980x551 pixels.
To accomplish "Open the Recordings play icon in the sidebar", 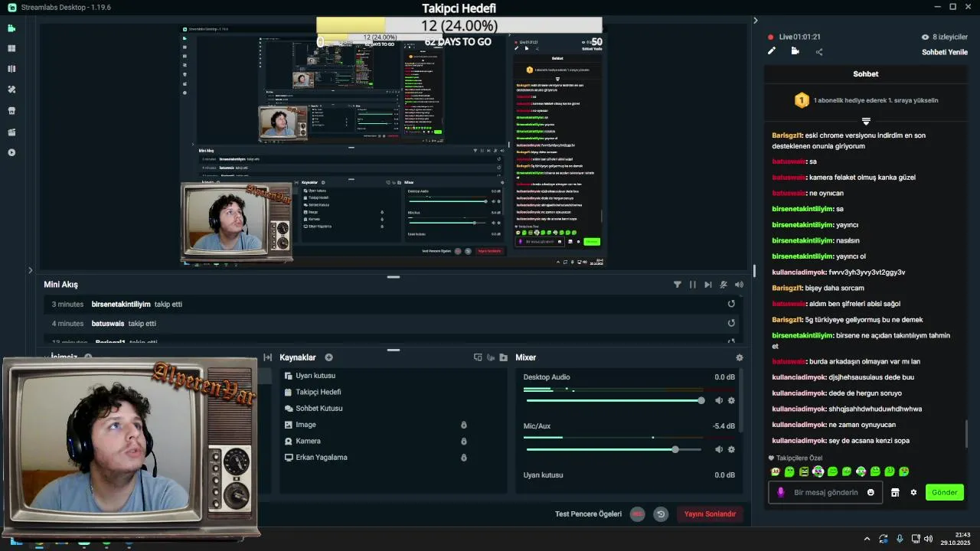I will pos(11,152).
